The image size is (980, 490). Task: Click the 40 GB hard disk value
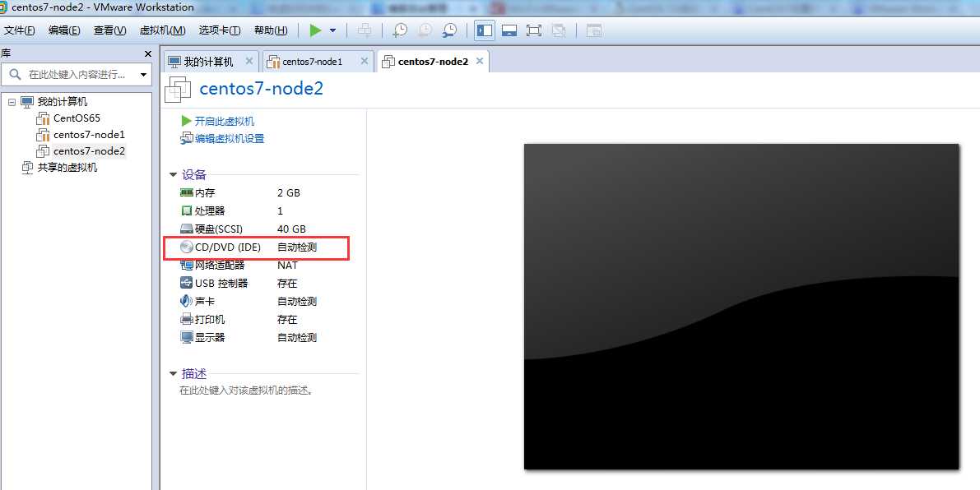click(x=291, y=229)
